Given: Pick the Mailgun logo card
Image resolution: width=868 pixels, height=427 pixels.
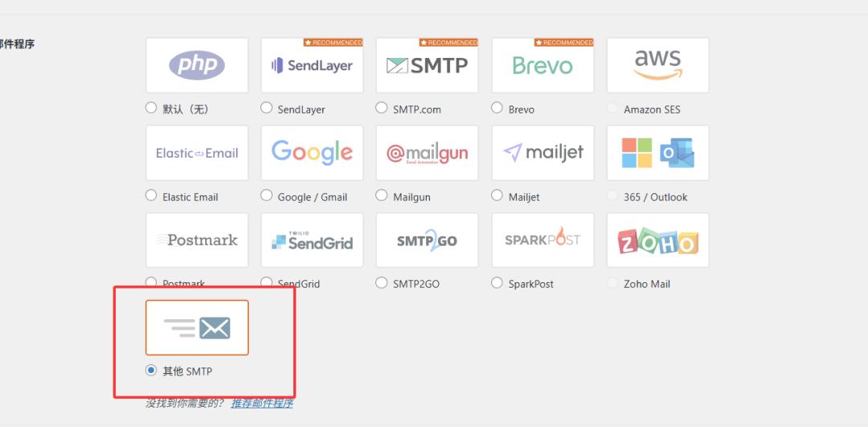Looking at the screenshot, I should pos(428,153).
